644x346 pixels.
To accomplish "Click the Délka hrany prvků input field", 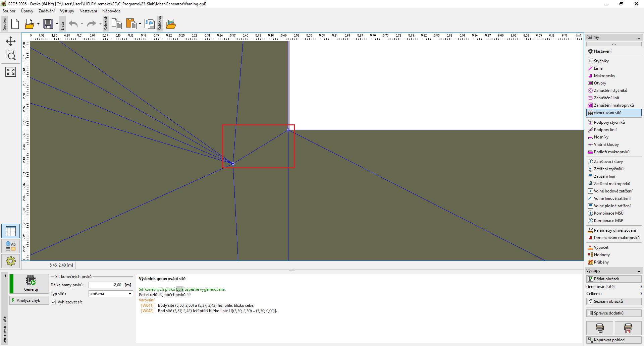I will click(x=106, y=285).
